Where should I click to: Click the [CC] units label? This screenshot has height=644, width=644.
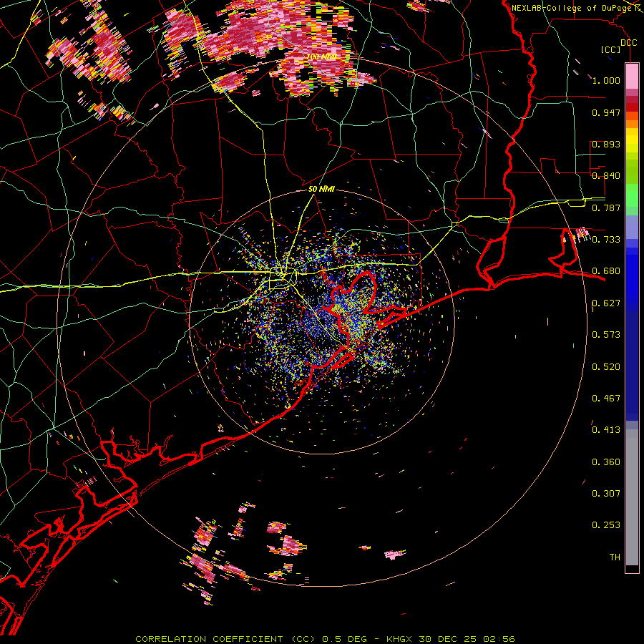(611, 49)
